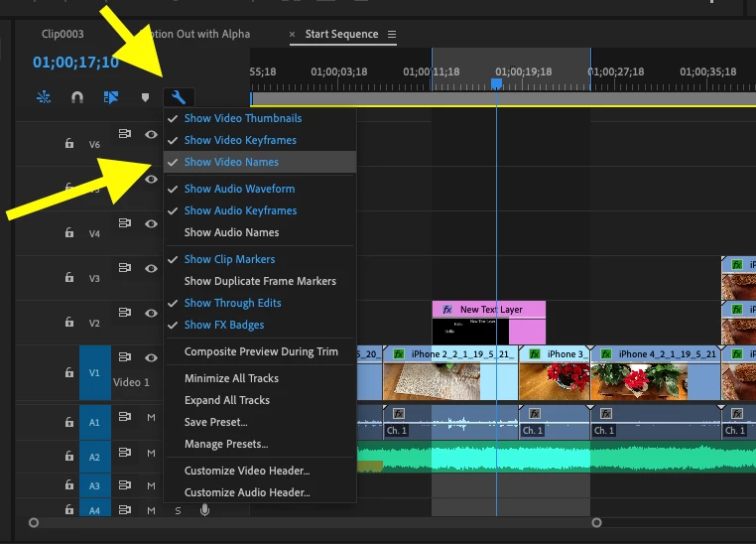Click fx badge on New Text Layer clip
Viewport: 756px width, 544px height.
click(447, 310)
